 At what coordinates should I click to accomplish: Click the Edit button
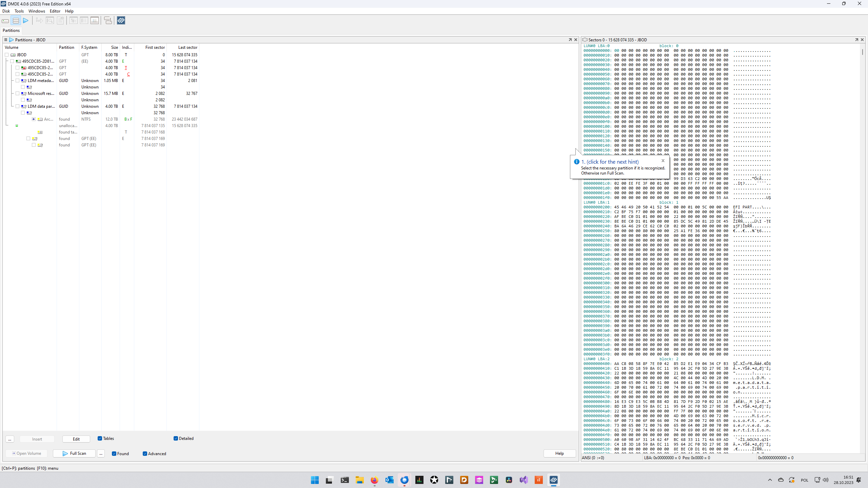76,439
